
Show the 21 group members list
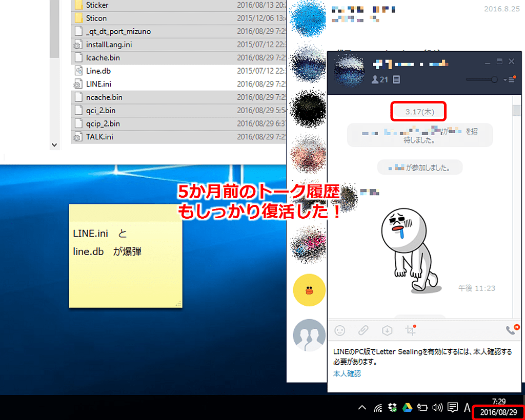[380, 79]
